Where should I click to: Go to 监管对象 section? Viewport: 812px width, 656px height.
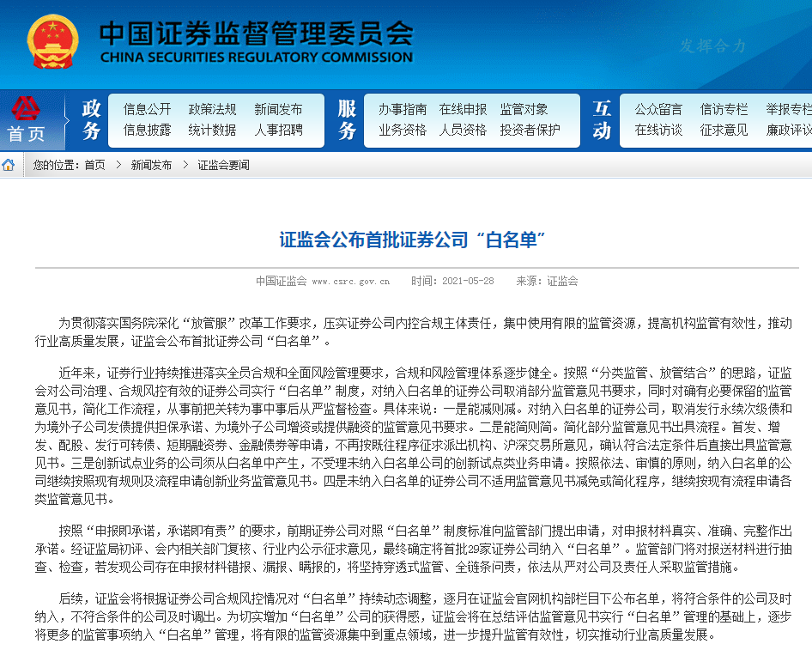(x=524, y=110)
